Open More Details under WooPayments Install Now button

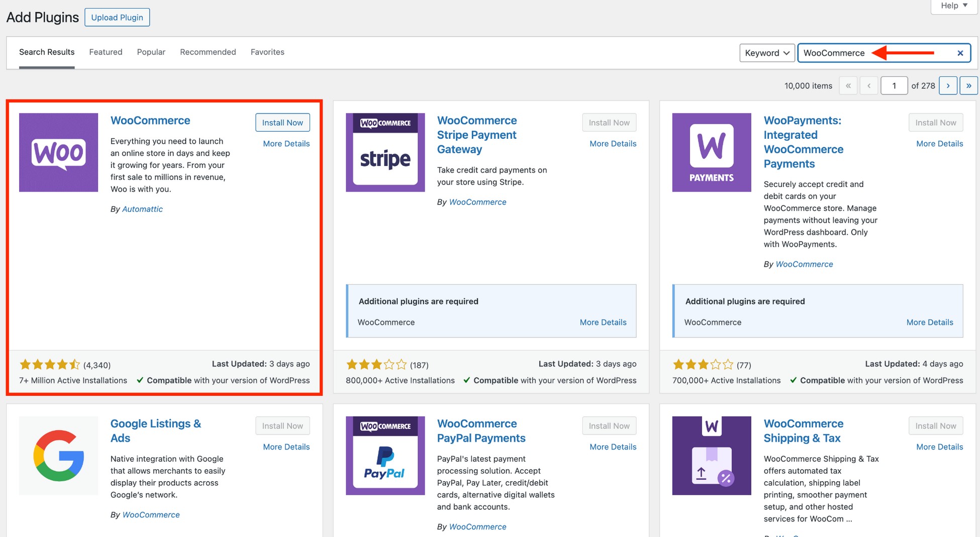tap(939, 143)
